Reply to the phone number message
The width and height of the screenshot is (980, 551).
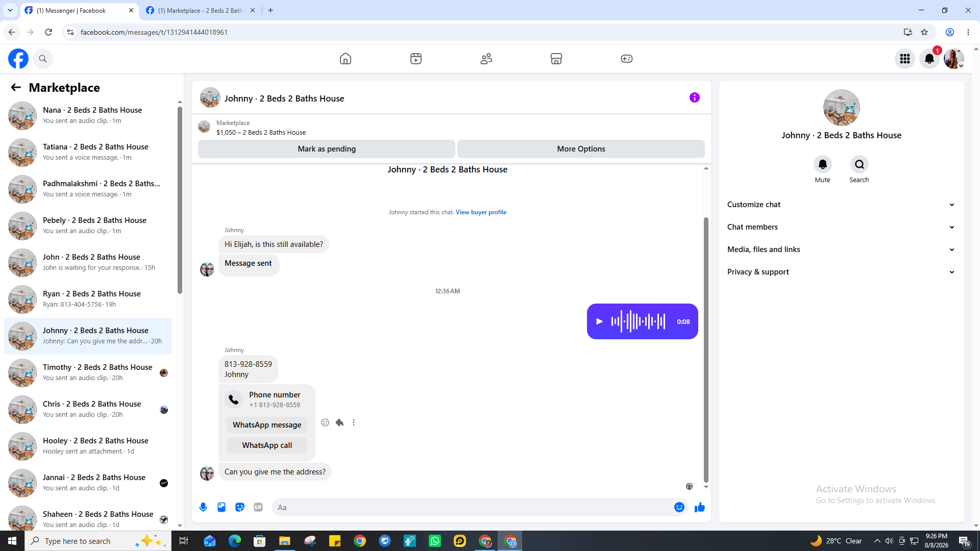(339, 422)
